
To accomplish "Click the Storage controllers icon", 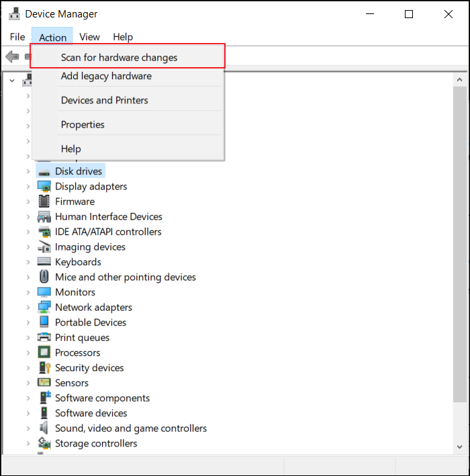I will [44, 443].
